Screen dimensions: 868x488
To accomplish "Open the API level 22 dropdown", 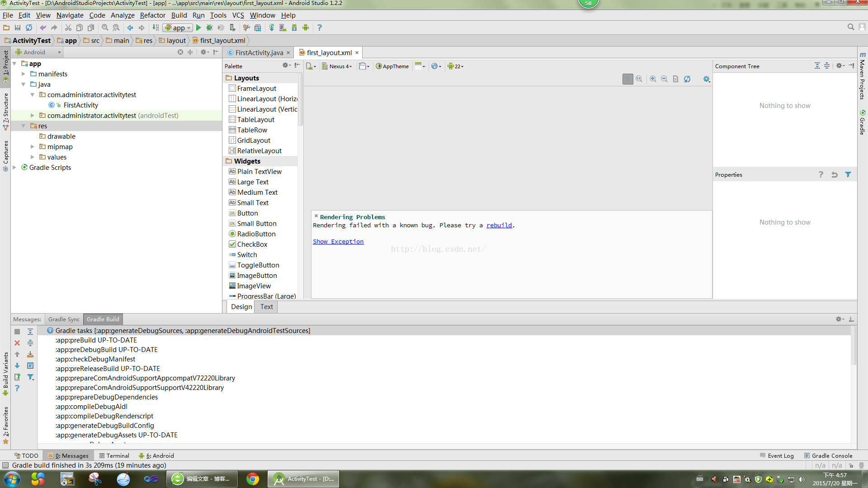I will coord(456,66).
